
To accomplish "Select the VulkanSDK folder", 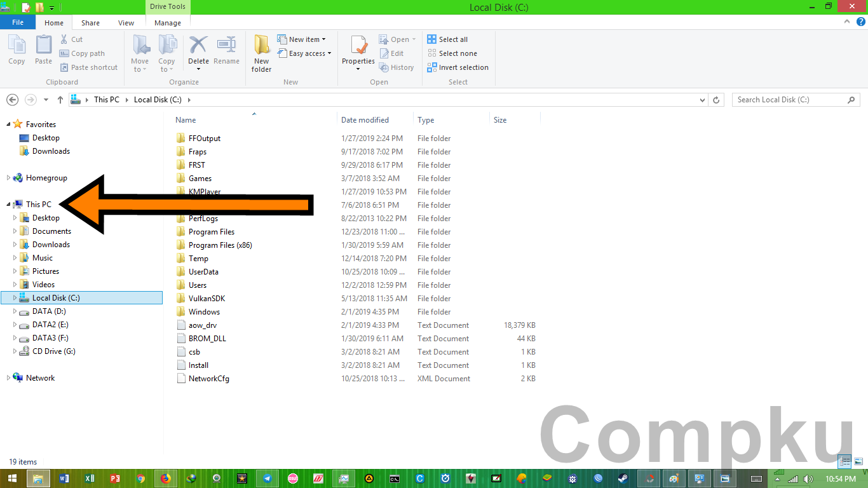I will point(207,299).
